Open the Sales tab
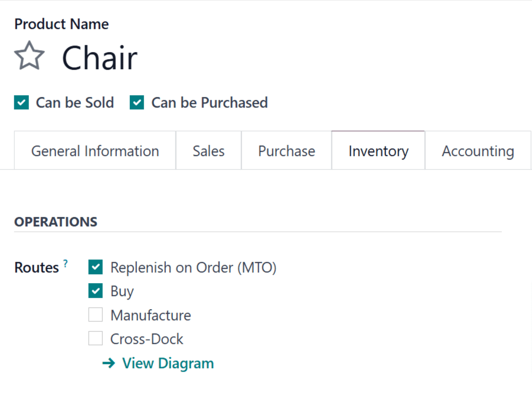This screenshot has height=393, width=532. [208, 151]
